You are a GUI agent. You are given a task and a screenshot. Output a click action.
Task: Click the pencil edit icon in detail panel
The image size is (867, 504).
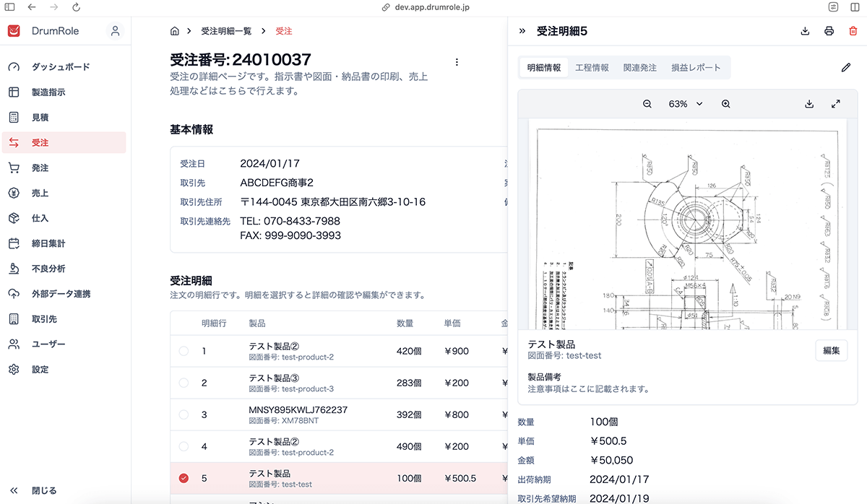(x=846, y=67)
